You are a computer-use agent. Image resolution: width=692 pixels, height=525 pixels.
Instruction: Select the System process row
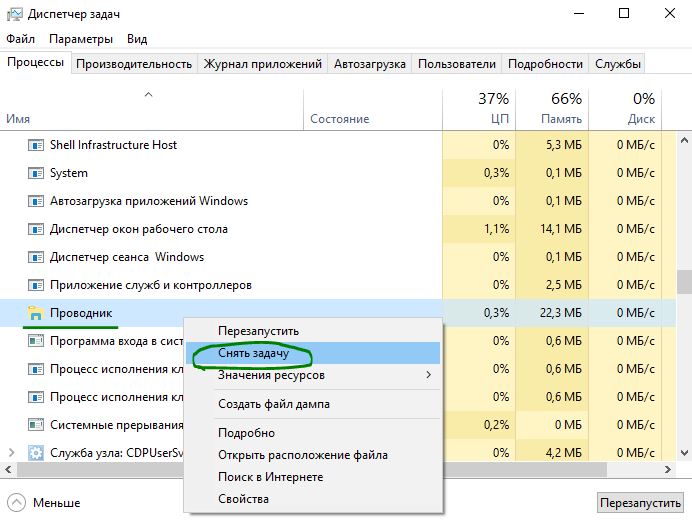coord(338,173)
